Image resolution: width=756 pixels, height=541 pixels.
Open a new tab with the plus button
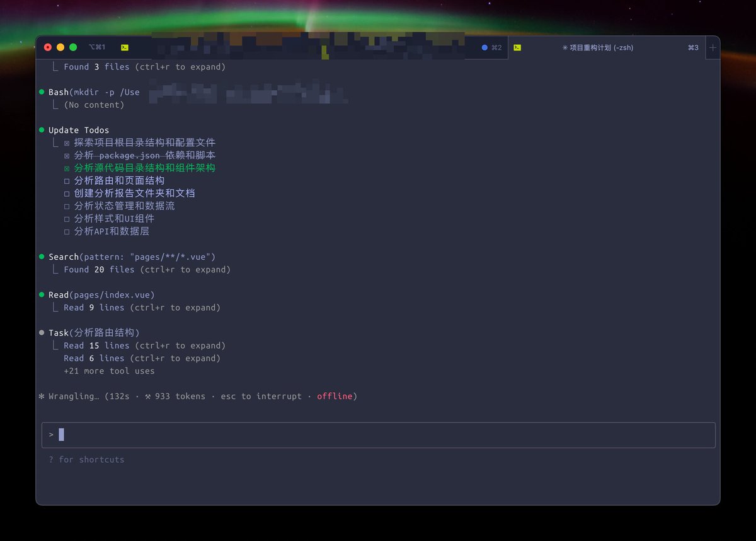tap(713, 48)
